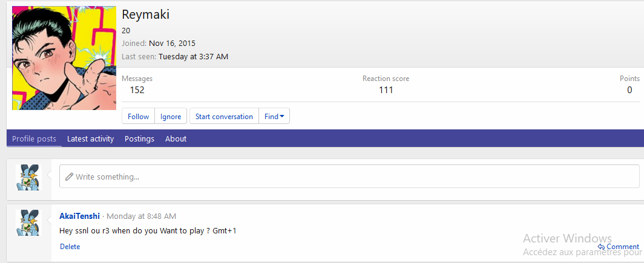Delete AkaiTenshi's profile post
644x263 pixels.
[70, 247]
